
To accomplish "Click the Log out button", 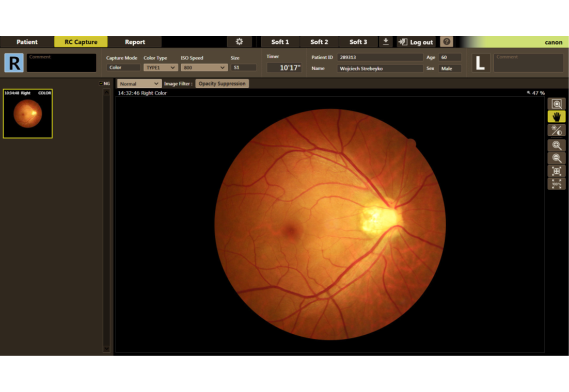I will [x=416, y=42].
